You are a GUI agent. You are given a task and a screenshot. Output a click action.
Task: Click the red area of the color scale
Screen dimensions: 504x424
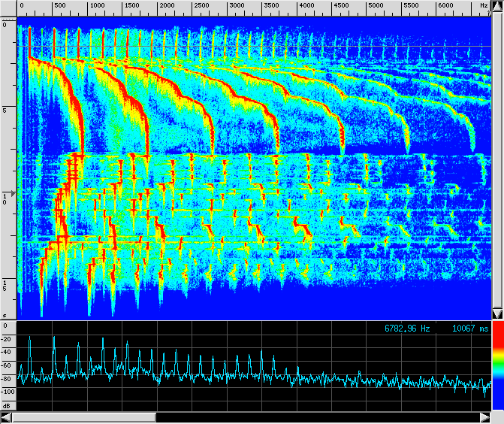point(497,337)
